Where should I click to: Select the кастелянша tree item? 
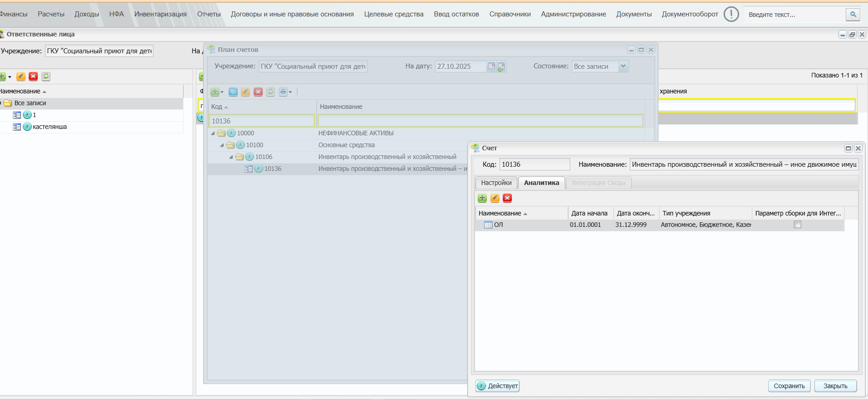[50, 127]
